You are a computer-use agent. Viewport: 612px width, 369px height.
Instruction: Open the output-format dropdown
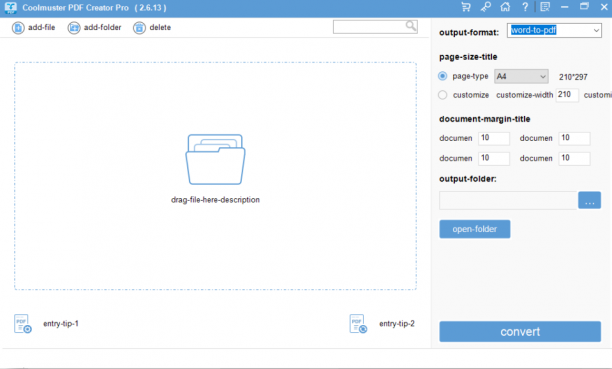pyautogui.click(x=554, y=30)
